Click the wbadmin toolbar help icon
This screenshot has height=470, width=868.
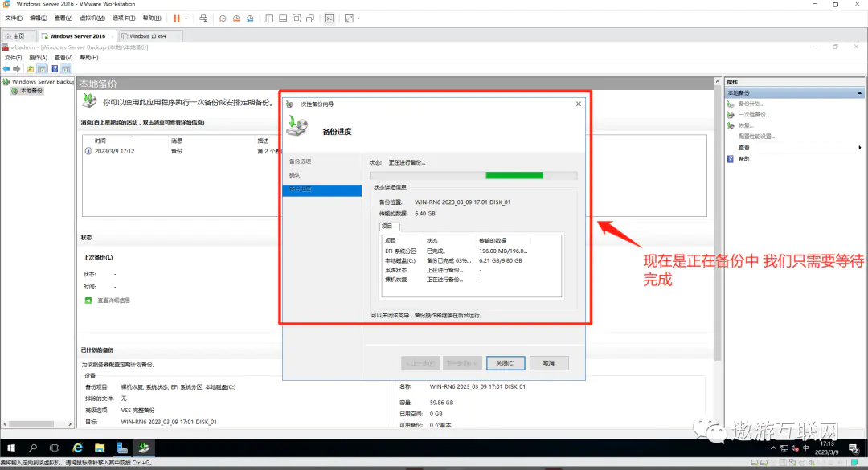[x=55, y=69]
